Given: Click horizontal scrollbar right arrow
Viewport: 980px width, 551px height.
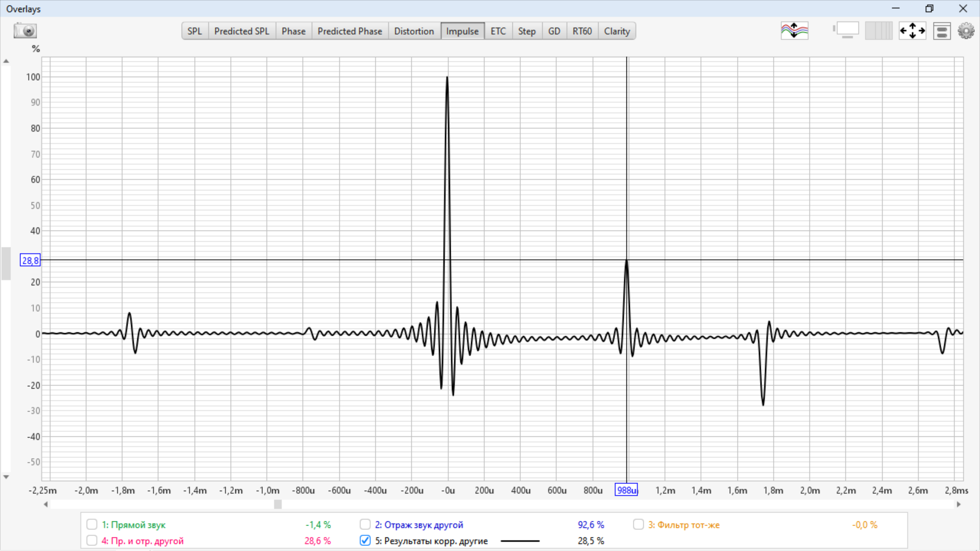Looking at the screenshot, I should [959, 504].
